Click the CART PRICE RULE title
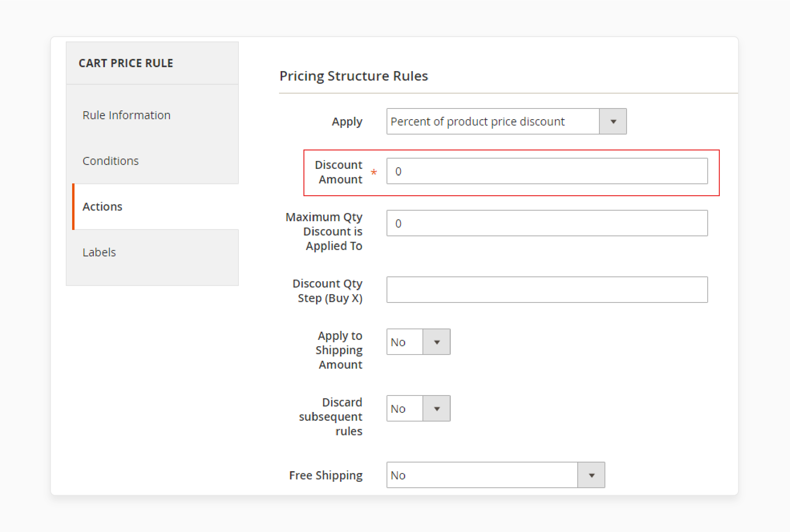 126,63
